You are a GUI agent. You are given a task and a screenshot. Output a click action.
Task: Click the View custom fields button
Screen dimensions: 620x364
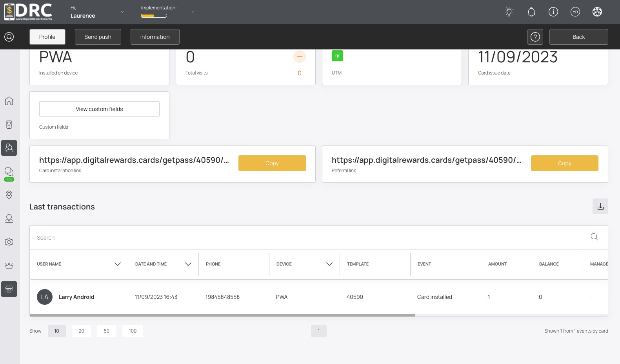coord(99,109)
